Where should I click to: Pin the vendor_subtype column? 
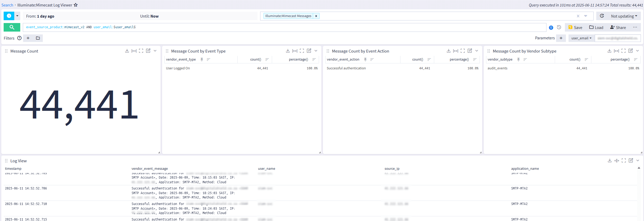point(518,60)
